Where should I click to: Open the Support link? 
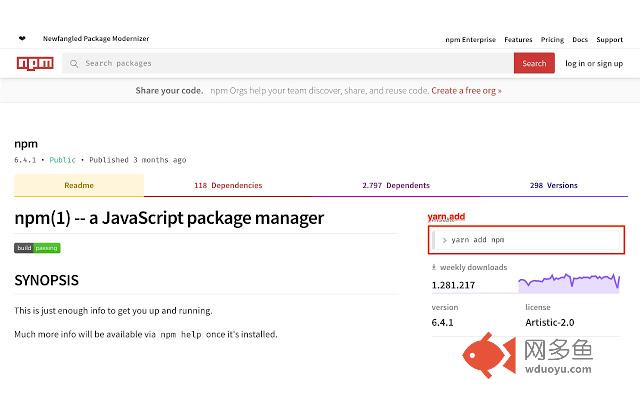(609, 40)
